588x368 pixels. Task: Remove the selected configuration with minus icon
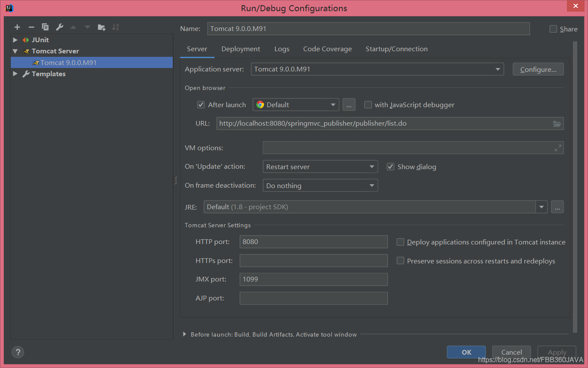tap(31, 27)
